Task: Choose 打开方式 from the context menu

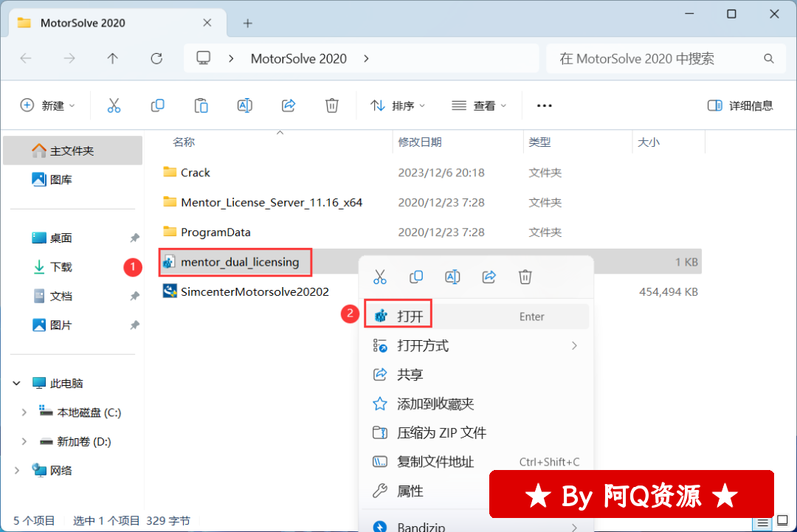Action: 477,345
